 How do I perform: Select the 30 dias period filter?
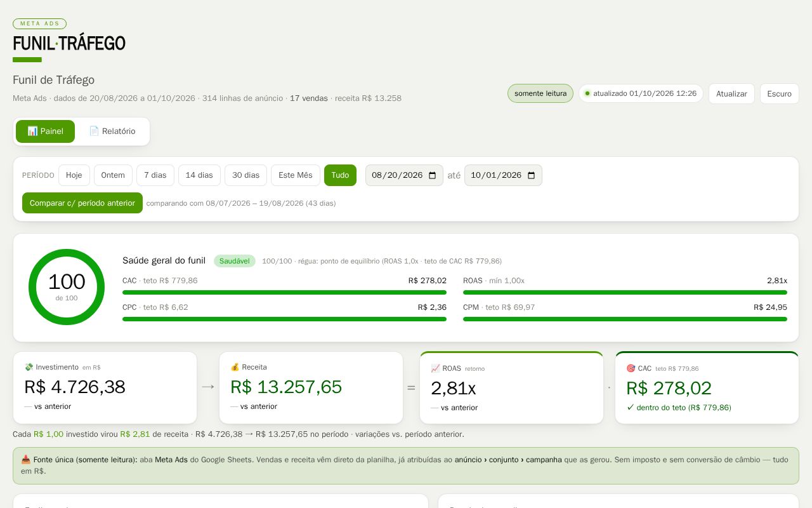[246, 175]
